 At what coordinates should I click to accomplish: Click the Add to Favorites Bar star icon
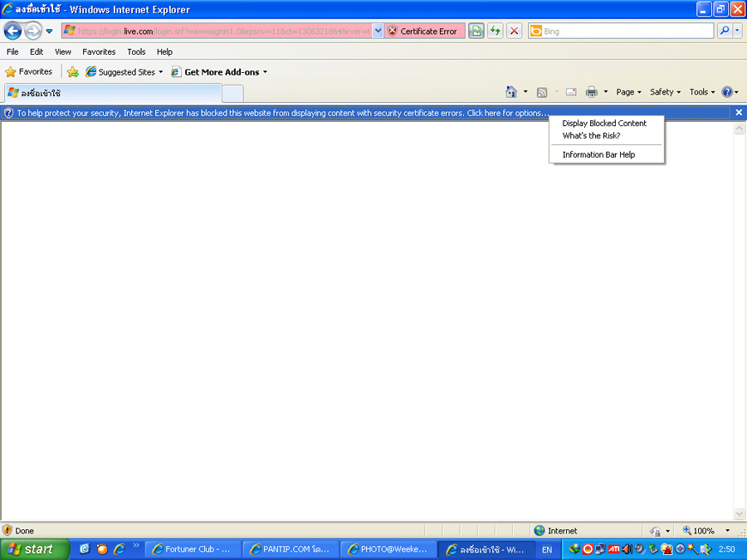(73, 72)
